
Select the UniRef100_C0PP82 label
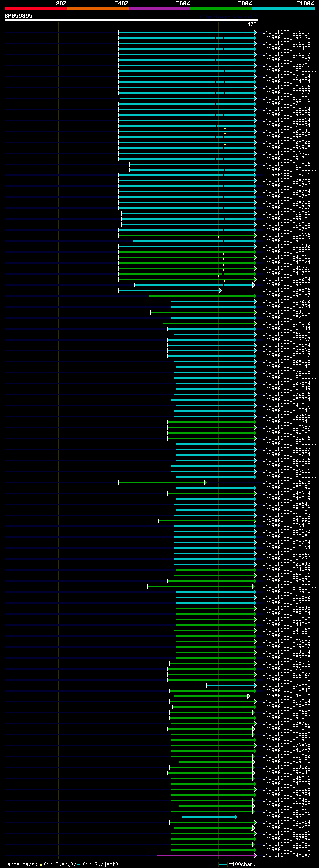click(286, 251)
